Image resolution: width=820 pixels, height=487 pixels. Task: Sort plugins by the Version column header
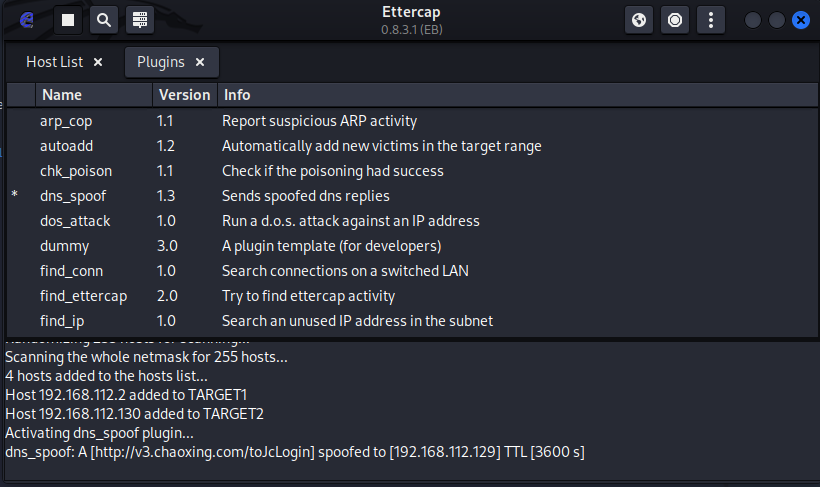183,95
